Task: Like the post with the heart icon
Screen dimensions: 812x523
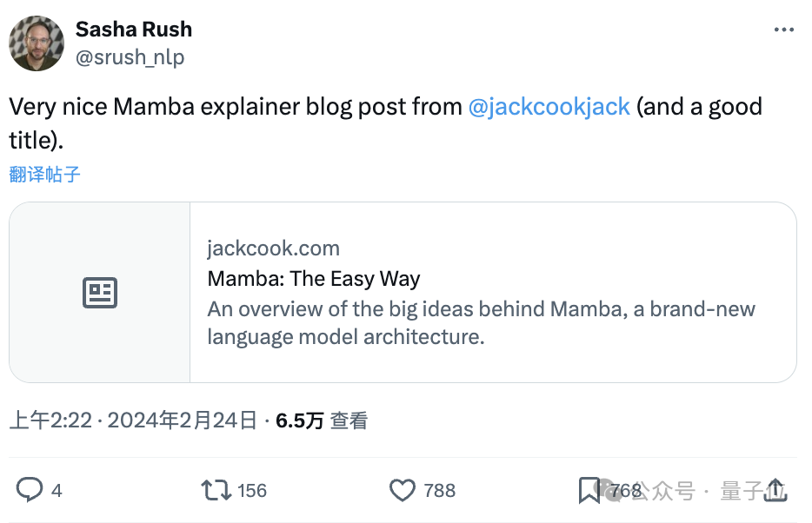Action: click(402, 490)
